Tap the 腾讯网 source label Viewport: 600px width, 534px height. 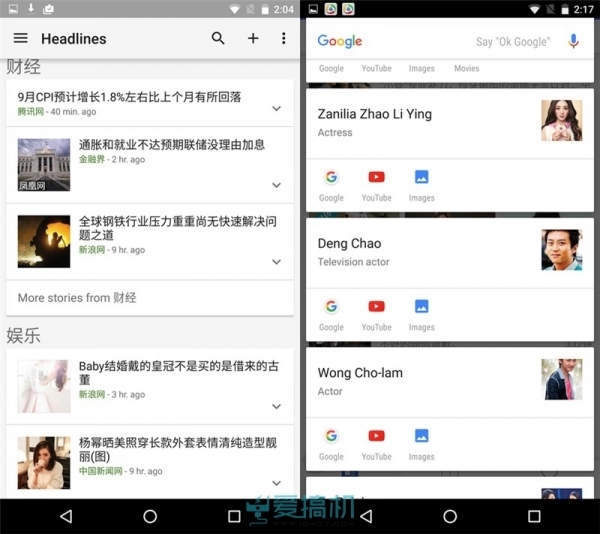click(31, 112)
